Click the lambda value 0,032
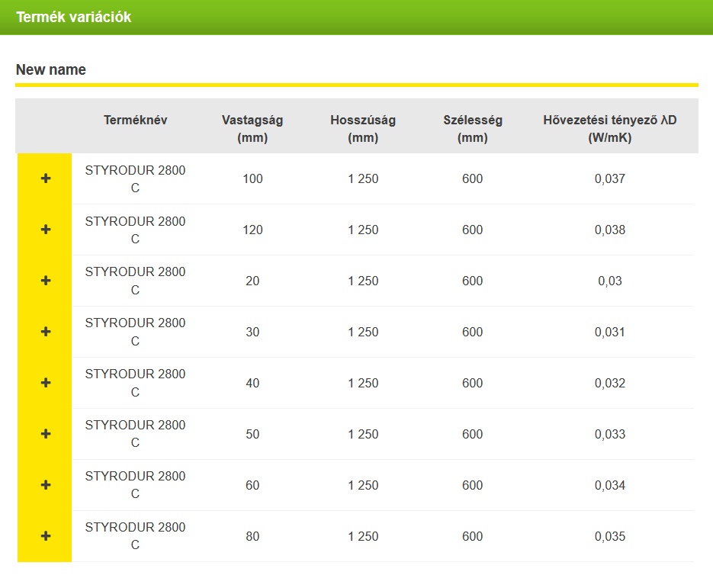Screen dimensions: 713x588 tap(610, 383)
